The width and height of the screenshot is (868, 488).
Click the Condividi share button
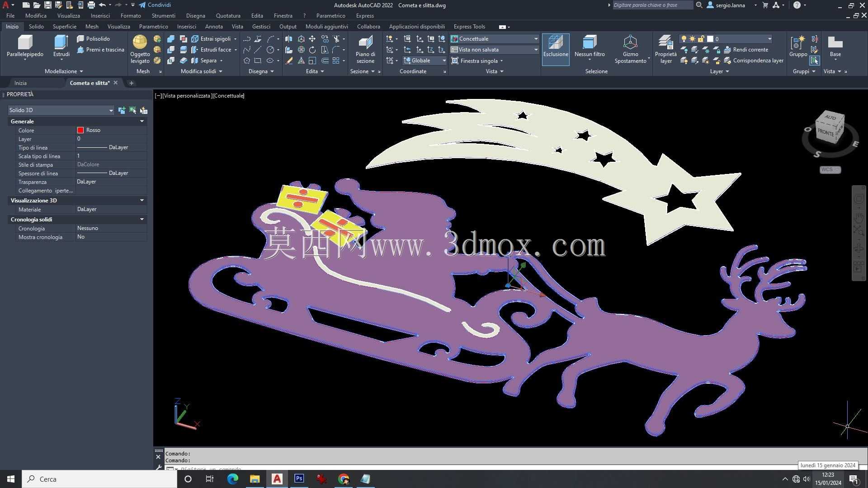(x=155, y=5)
